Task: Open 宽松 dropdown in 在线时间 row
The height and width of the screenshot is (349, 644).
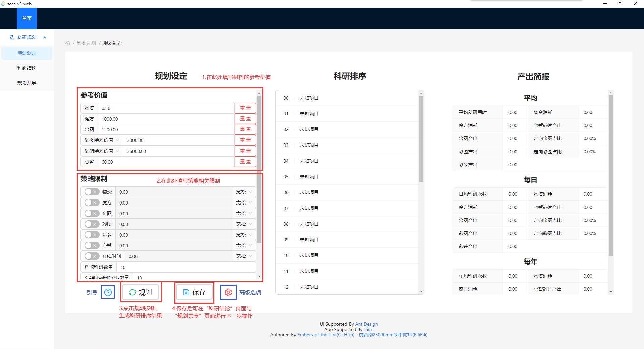Action: tap(244, 256)
